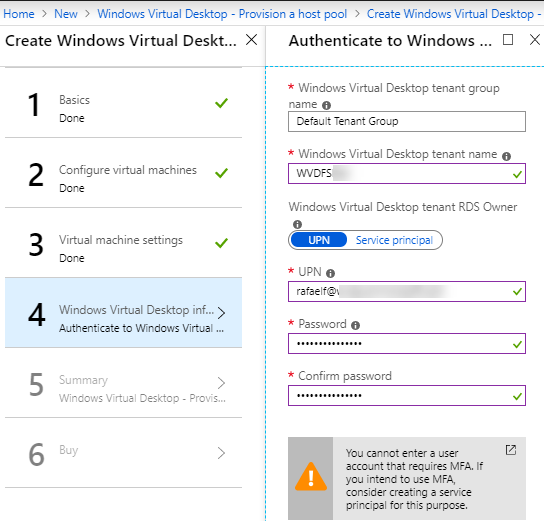Screen dimensions: 544x521
Task: Close the Create Windows Virtual Desktop blade
Action: pos(252,40)
